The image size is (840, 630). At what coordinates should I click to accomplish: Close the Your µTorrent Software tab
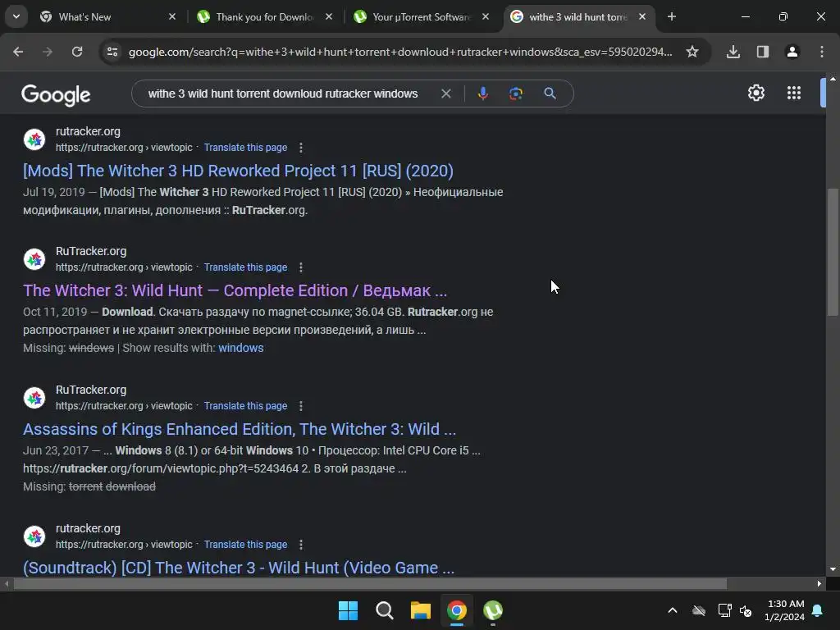[486, 16]
